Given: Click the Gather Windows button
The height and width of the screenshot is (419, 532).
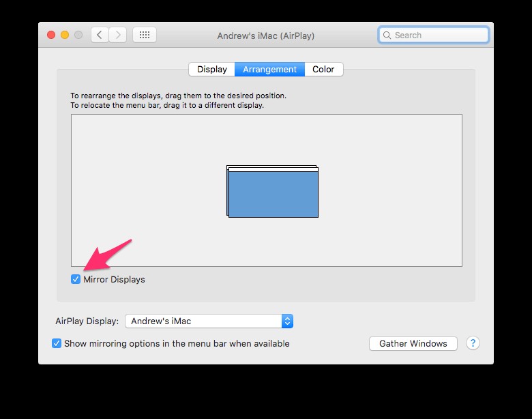Looking at the screenshot, I should tap(413, 344).
